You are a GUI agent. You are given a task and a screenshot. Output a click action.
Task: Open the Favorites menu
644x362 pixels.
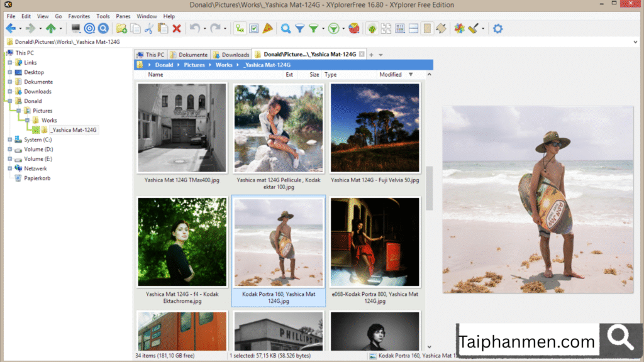click(x=79, y=16)
